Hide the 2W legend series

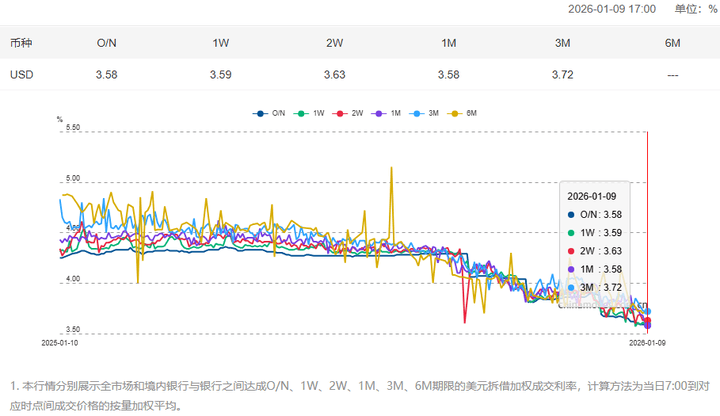tap(349, 114)
